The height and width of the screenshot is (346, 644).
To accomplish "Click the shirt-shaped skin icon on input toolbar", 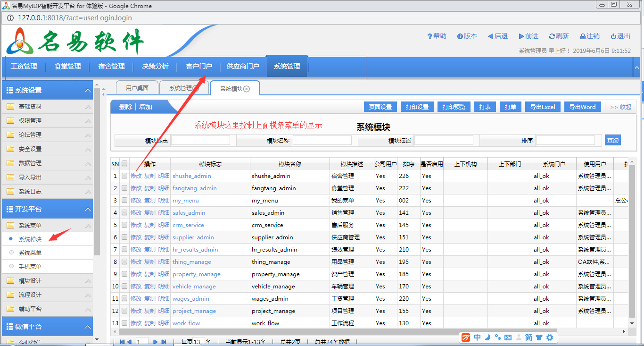I will (539, 338).
